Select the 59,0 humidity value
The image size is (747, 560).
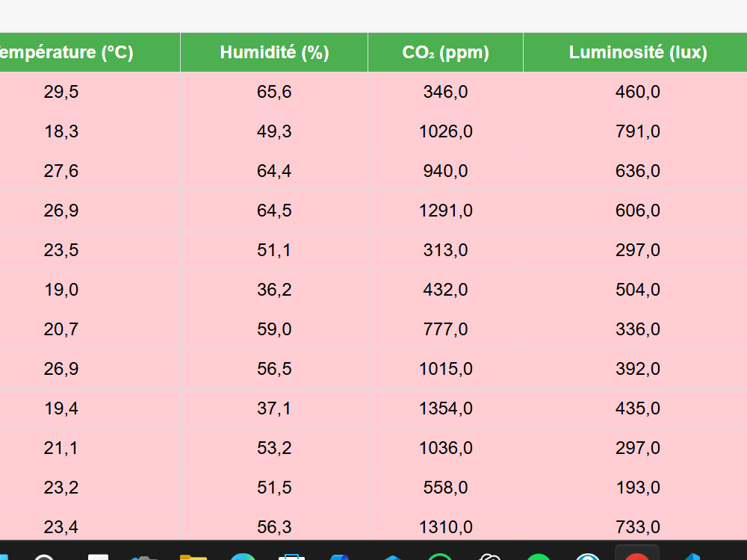coord(274,329)
